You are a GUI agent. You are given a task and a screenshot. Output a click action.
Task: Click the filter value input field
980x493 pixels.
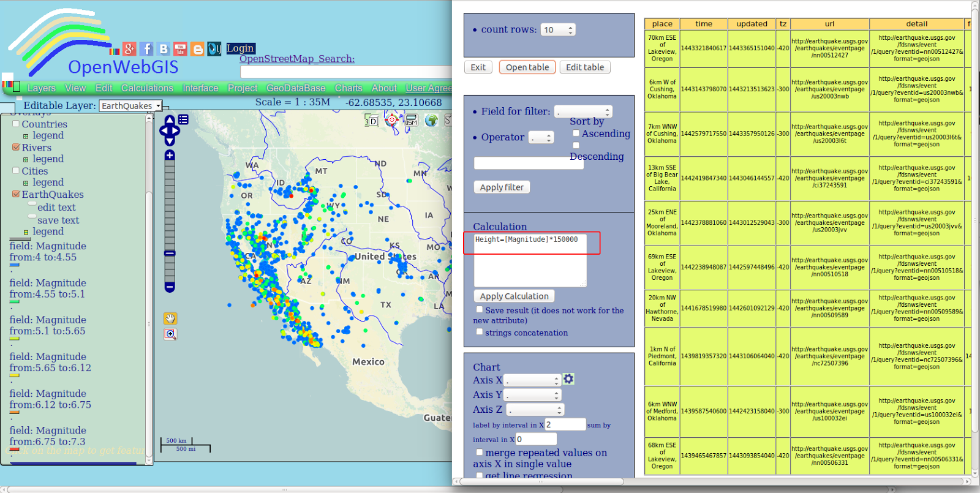[x=529, y=163]
